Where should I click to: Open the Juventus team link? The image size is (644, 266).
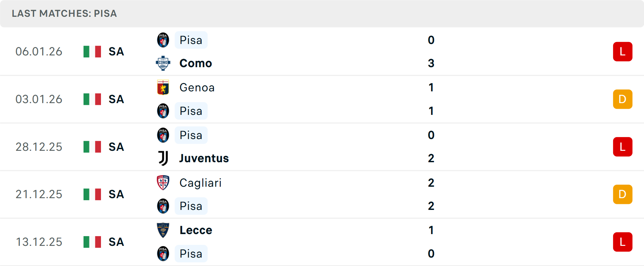tap(204, 158)
